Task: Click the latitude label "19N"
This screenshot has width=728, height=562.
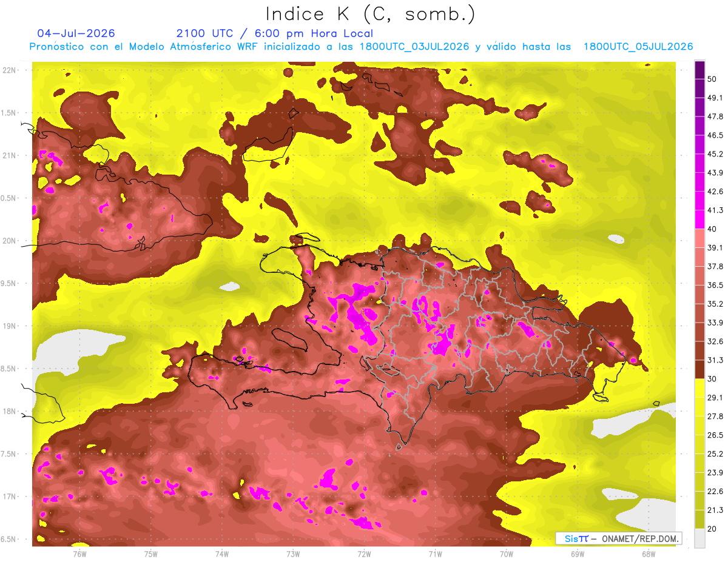Action: [10, 326]
